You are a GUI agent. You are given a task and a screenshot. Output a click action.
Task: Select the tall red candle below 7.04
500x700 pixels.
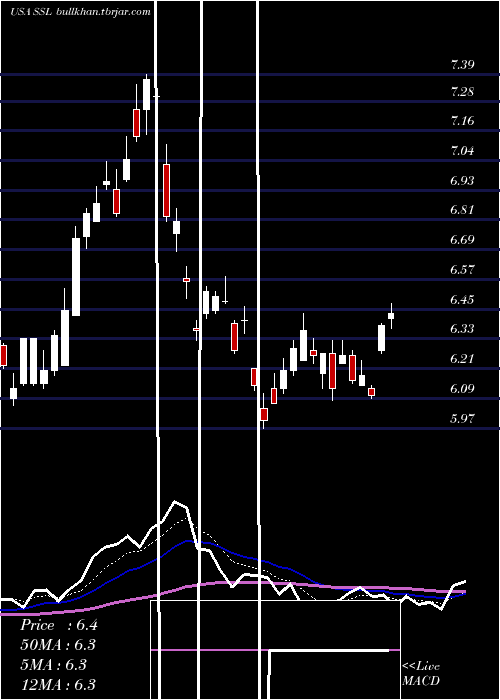(167, 190)
